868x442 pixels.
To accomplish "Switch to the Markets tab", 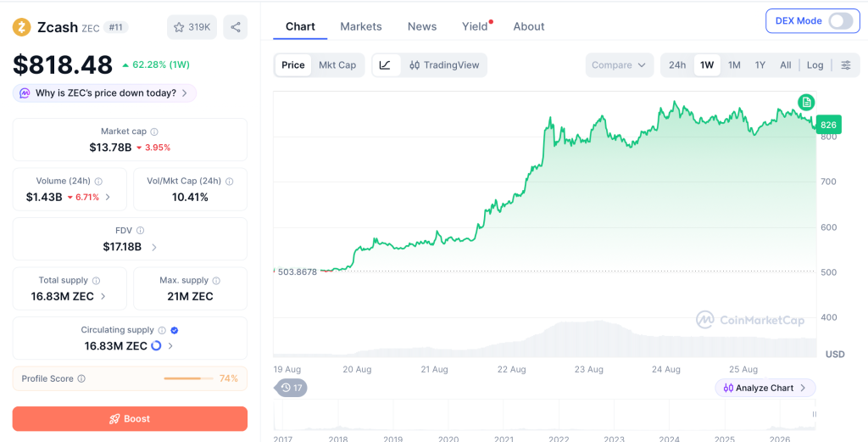I will tap(361, 26).
